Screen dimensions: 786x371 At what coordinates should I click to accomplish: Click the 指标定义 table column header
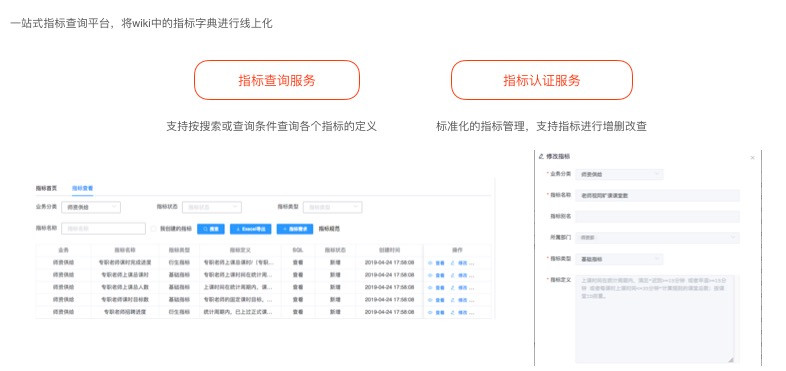click(x=240, y=250)
